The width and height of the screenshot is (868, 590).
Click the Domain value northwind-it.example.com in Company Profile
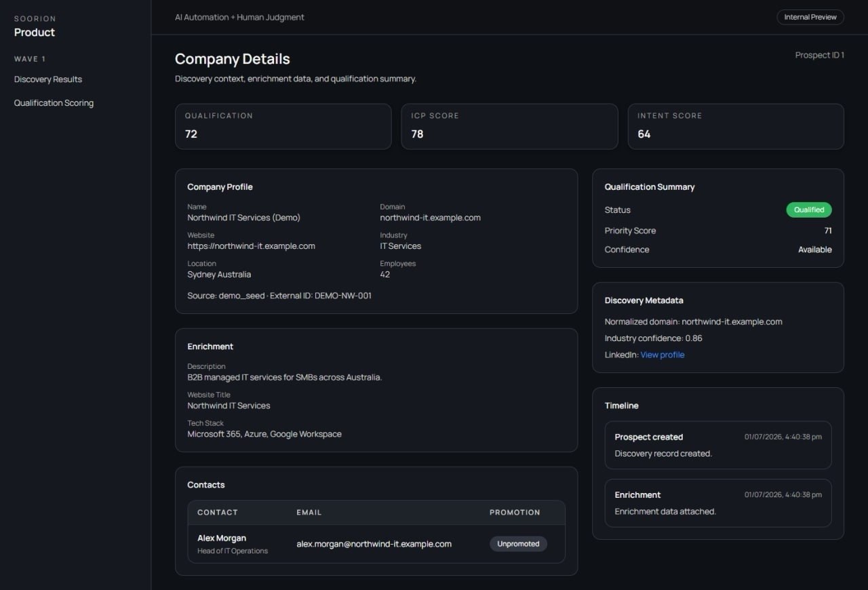pos(430,218)
